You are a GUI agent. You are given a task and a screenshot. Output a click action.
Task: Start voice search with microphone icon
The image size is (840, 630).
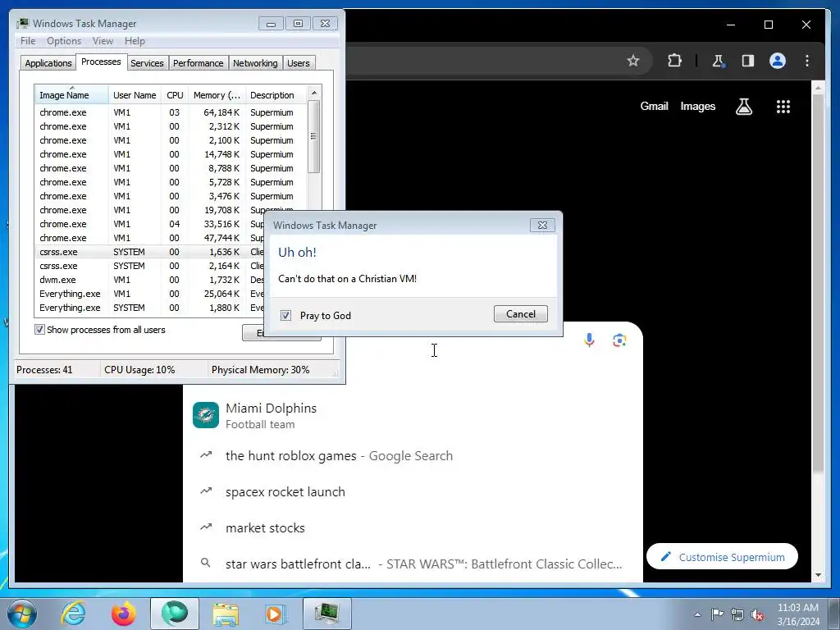point(589,340)
